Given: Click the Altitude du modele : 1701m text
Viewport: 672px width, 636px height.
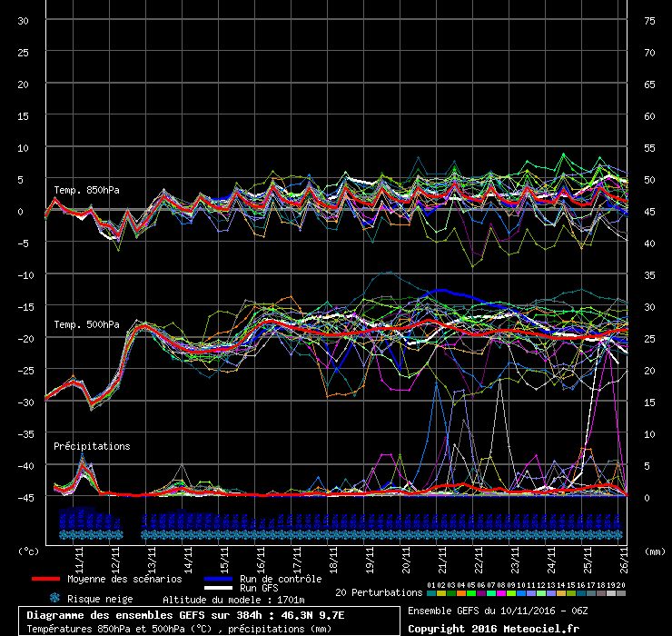Looking at the screenshot, I should (233, 600).
